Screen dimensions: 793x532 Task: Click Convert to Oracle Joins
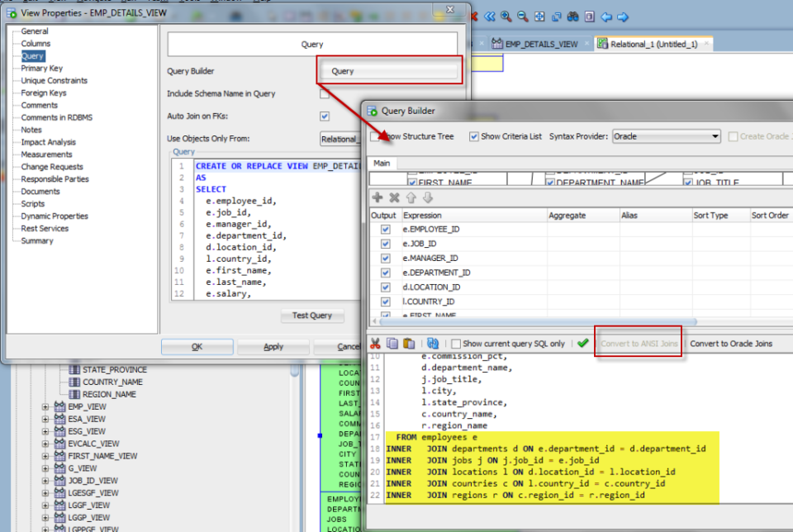point(731,344)
